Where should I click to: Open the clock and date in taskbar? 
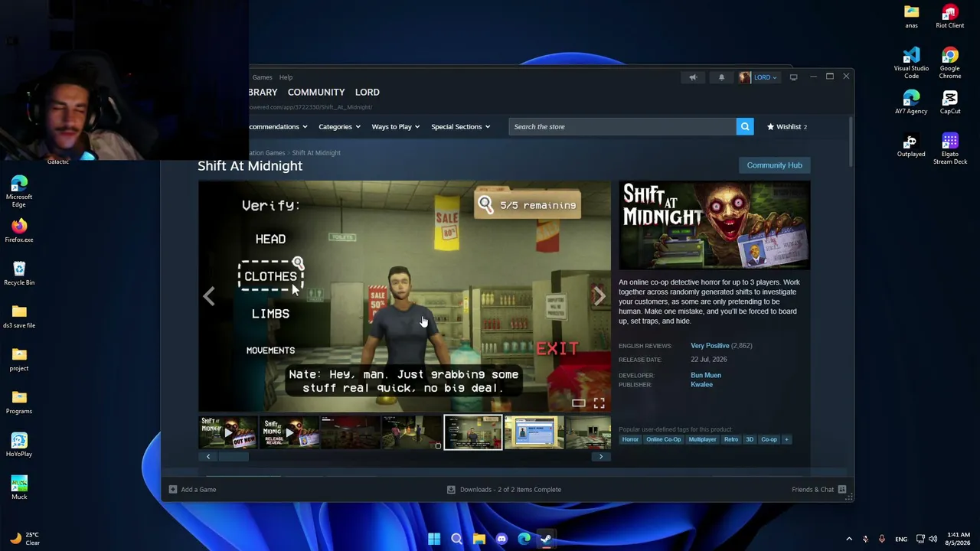point(958,539)
